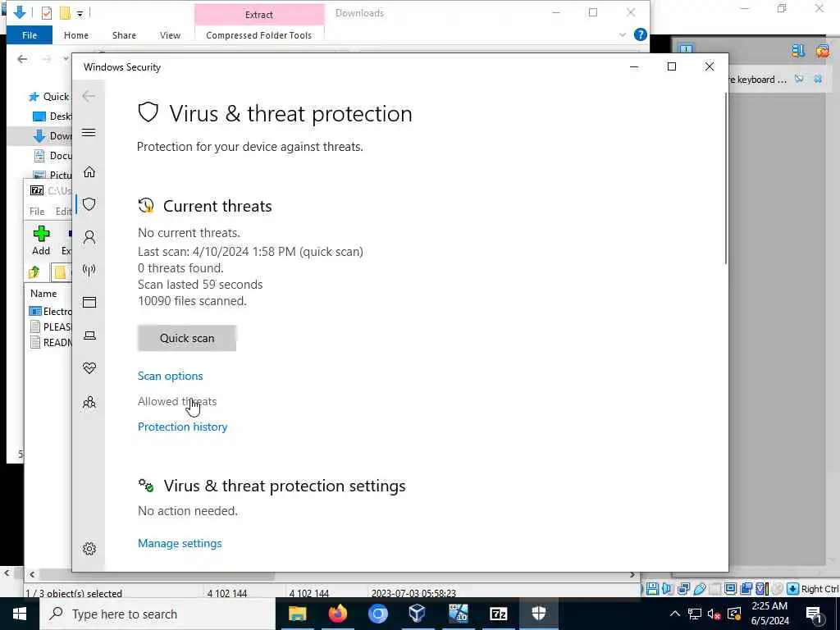Click 7-Zip up-one-level folder icon

point(34,272)
